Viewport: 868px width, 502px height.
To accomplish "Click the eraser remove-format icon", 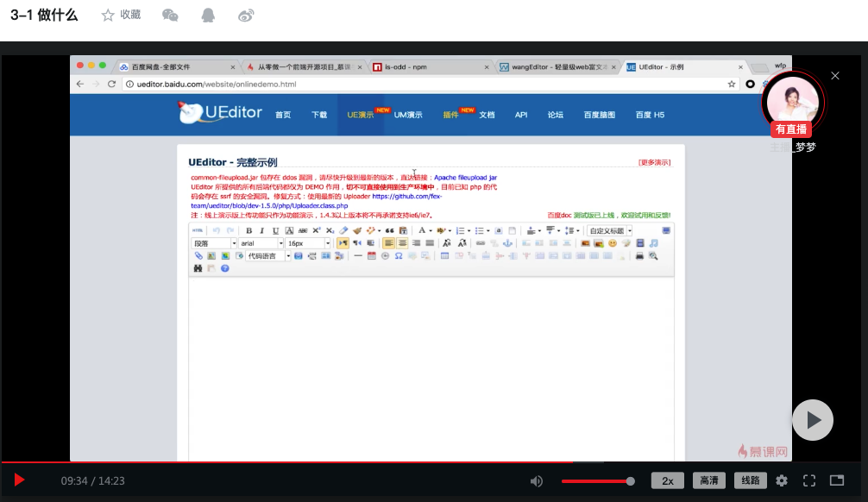I will pyautogui.click(x=343, y=230).
